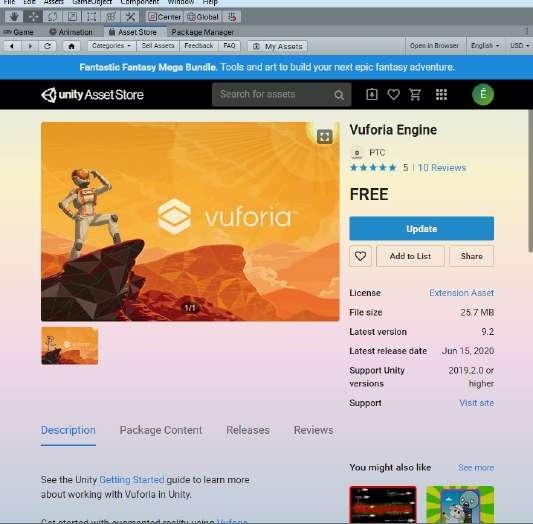
Task: Add Vuforia Engine to favorites heart
Action: 360,256
